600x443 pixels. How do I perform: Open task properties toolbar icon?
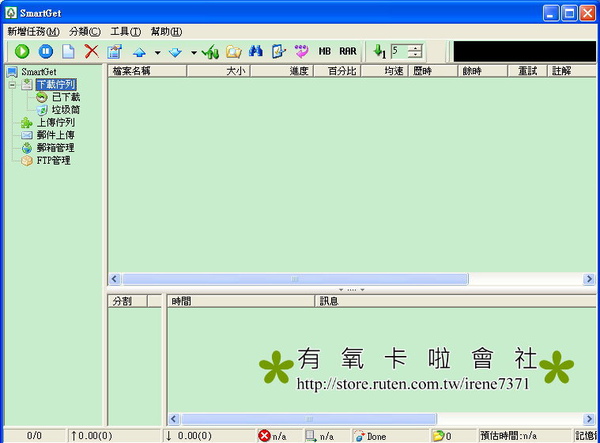click(x=114, y=51)
